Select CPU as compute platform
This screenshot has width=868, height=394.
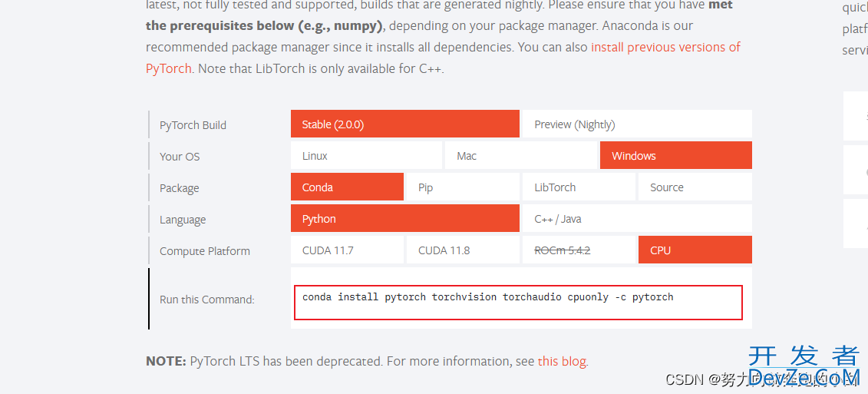point(695,250)
